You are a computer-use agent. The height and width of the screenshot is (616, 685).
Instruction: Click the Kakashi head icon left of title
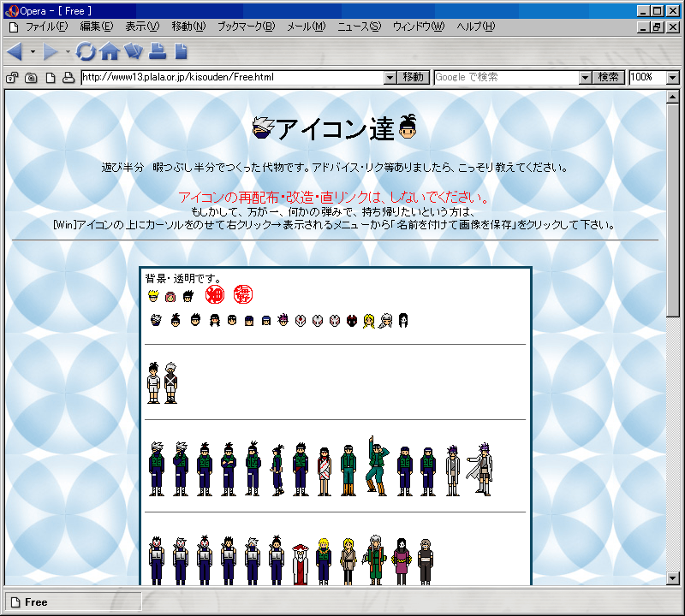[263, 128]
